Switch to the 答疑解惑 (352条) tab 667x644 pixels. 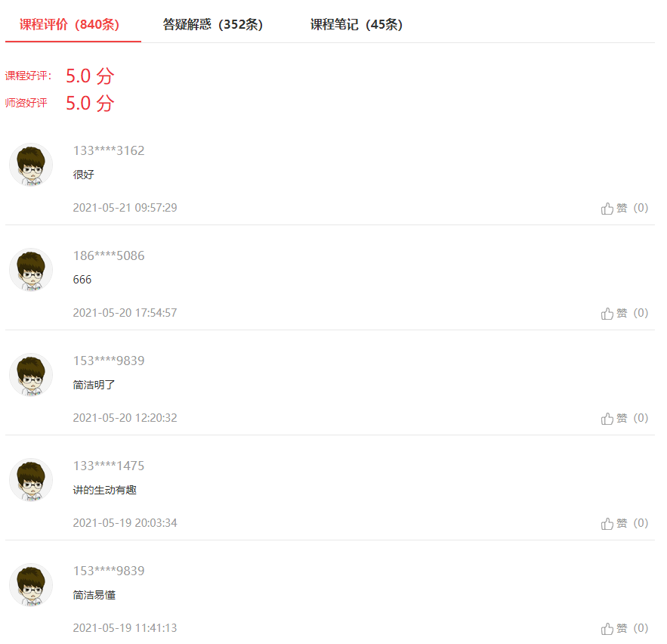(213, 24)
